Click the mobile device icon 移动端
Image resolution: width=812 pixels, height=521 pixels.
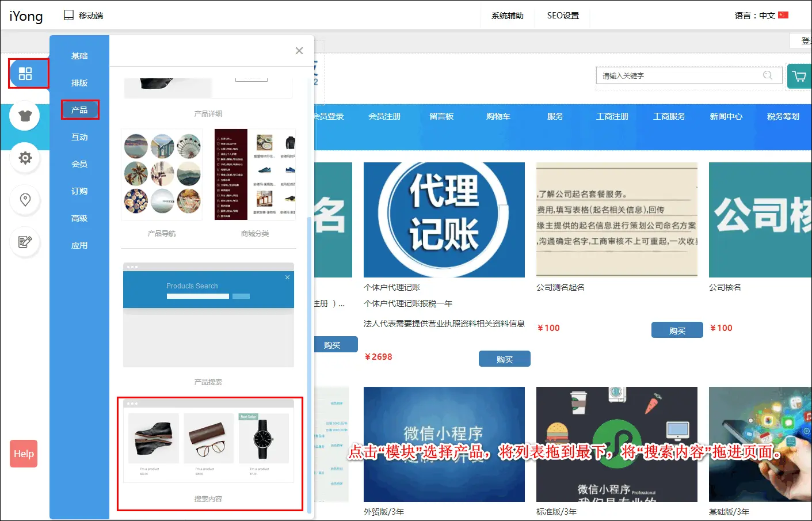(x=70, y=16)
